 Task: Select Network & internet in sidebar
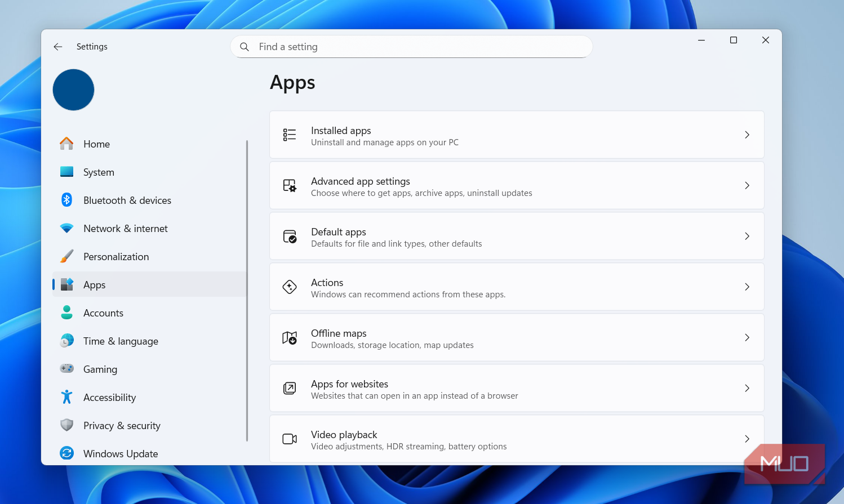coord(149,228)
